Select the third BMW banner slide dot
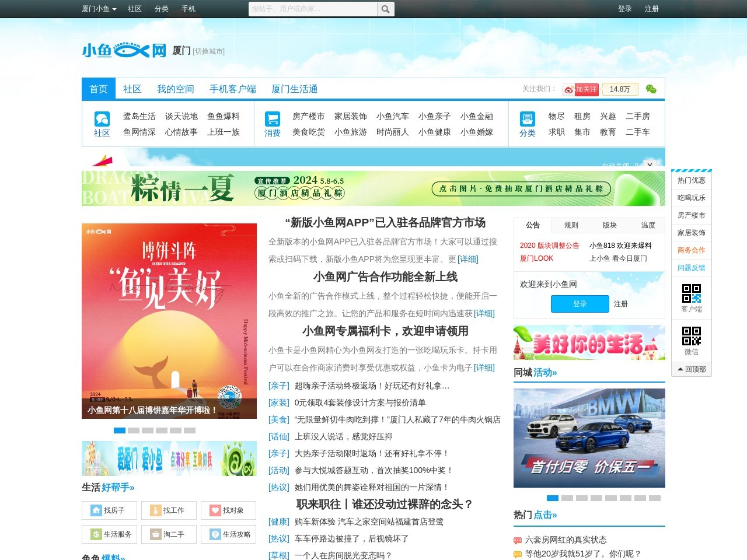The width and height of the screenshot is (747, 560). pyautogui.click(x=581, y=498)
